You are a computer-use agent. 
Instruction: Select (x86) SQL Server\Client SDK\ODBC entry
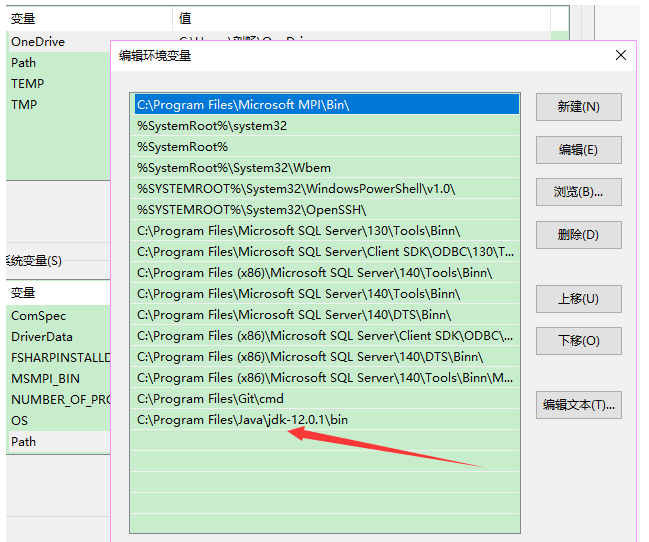coord(327,336)
